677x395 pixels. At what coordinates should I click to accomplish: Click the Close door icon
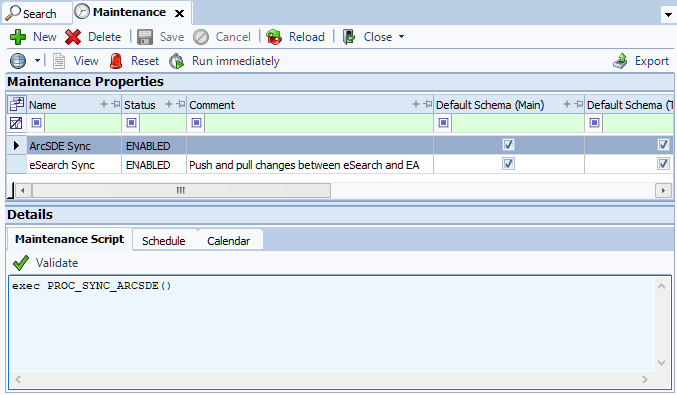tap(349, 37)
